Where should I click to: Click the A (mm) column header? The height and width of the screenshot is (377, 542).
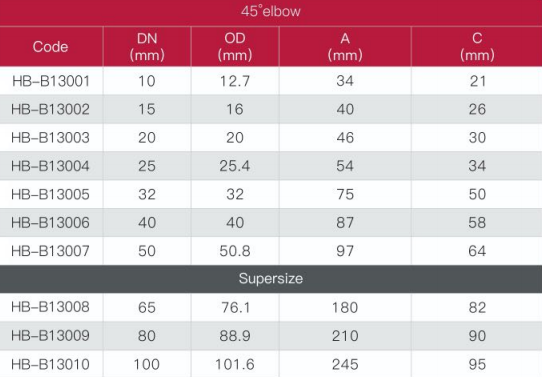point(345,47)
